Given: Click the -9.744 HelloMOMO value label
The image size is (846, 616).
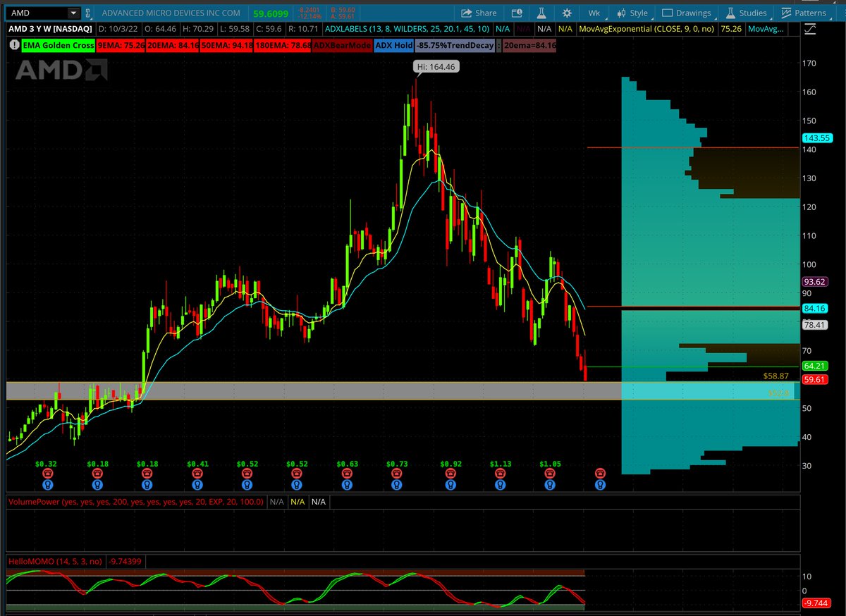Looking at the screenshot, I should [x=818, y=603].
